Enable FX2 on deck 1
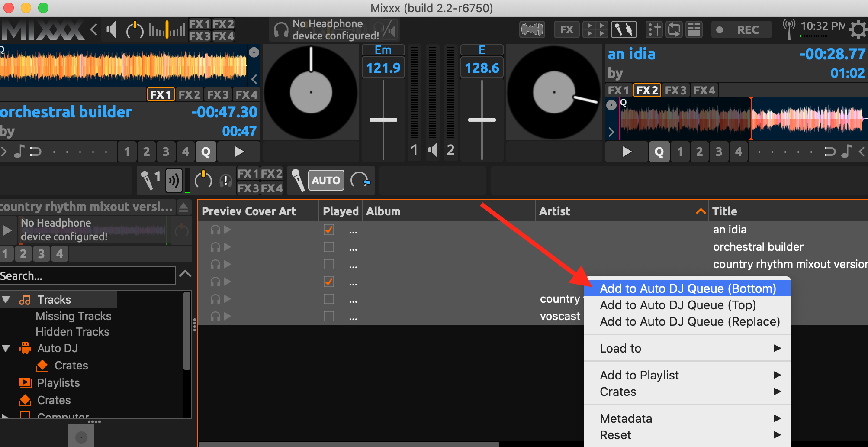Image resolution: width=868 pixels, height=447 pixels. click(x=189, y=94)
